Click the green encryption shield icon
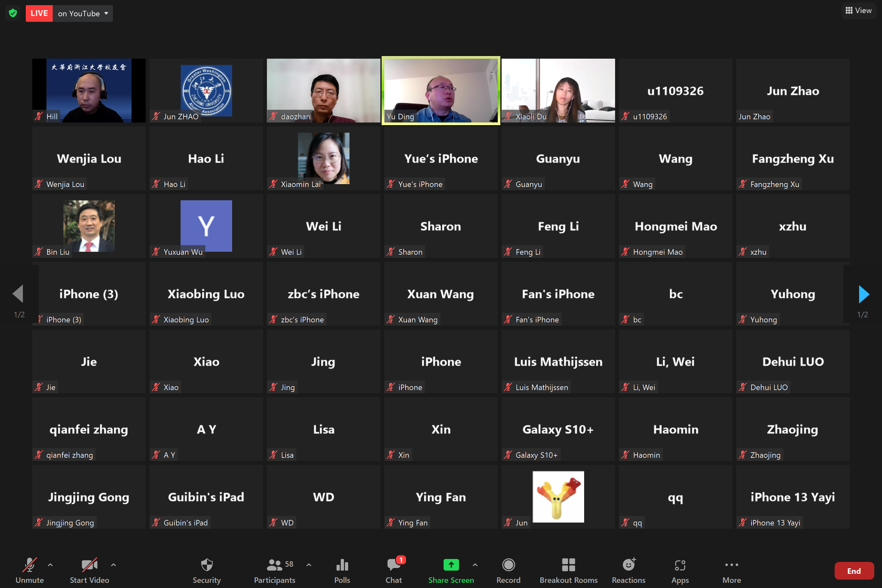This screenshot has width=882, height=588. [13, 13]
